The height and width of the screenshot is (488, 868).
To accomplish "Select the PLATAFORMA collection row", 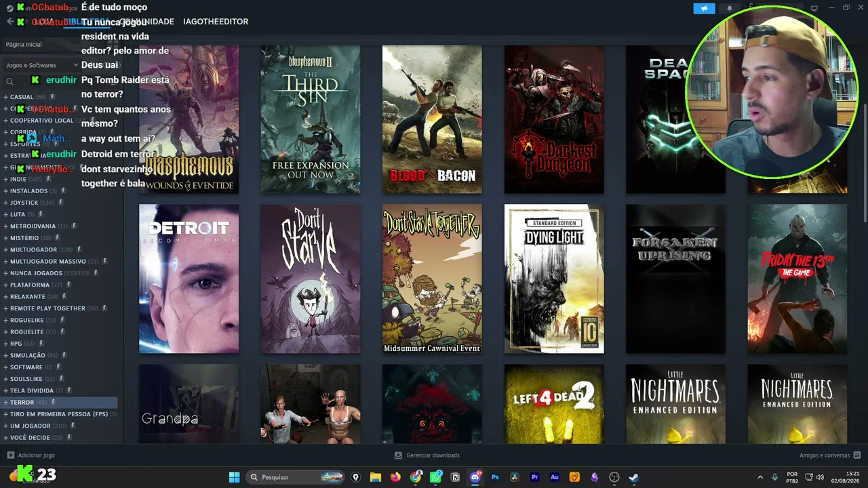I will [x=60, y=285].
